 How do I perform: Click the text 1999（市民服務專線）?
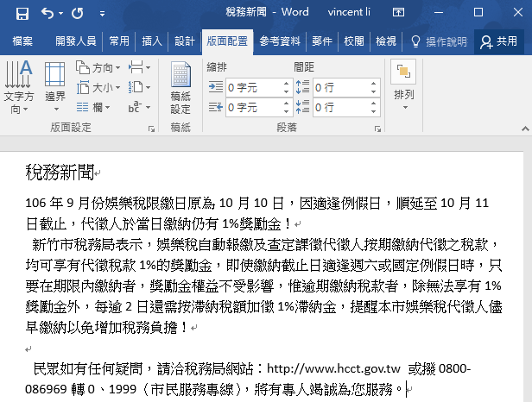[176, 389]
